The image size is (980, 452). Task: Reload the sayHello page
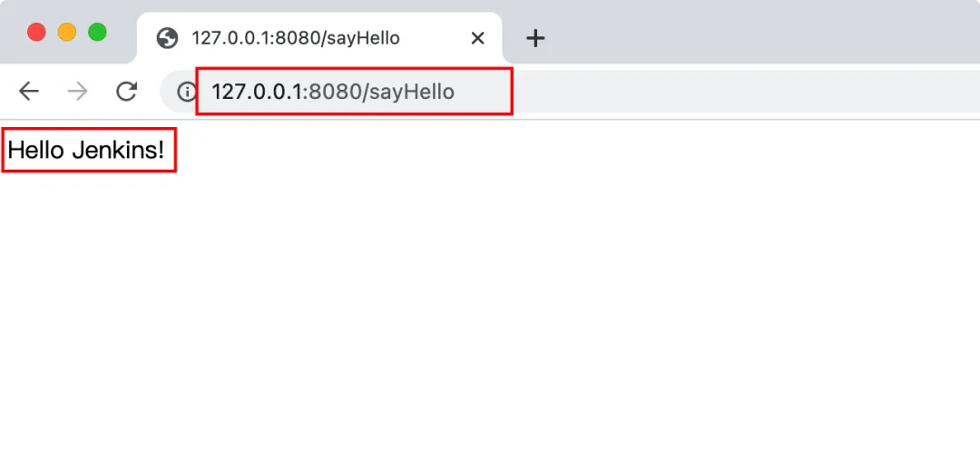click(127, 92)
